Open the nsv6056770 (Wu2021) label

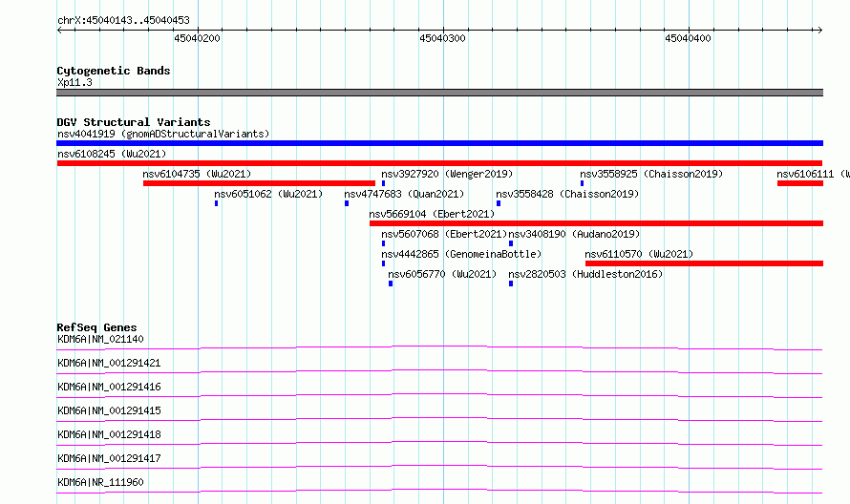[x=442, y=274]
